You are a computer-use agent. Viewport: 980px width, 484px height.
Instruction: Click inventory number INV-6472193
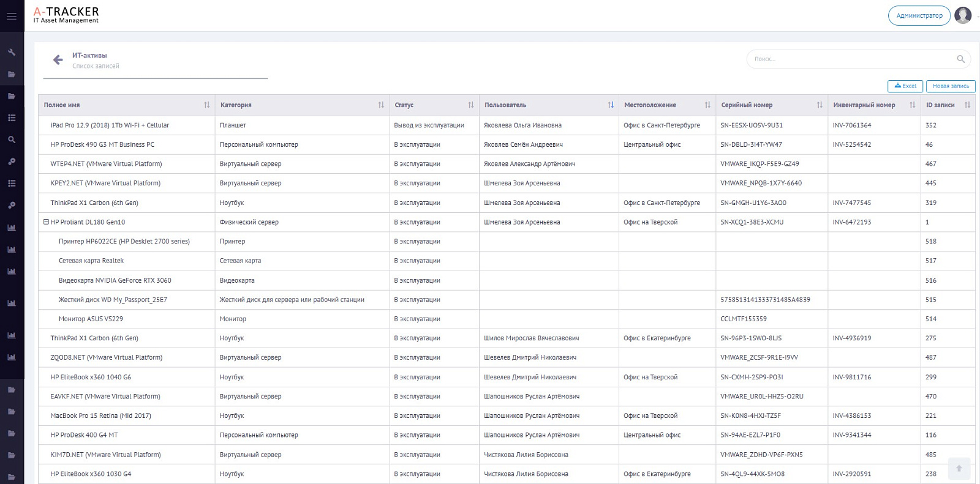[852, 222]
